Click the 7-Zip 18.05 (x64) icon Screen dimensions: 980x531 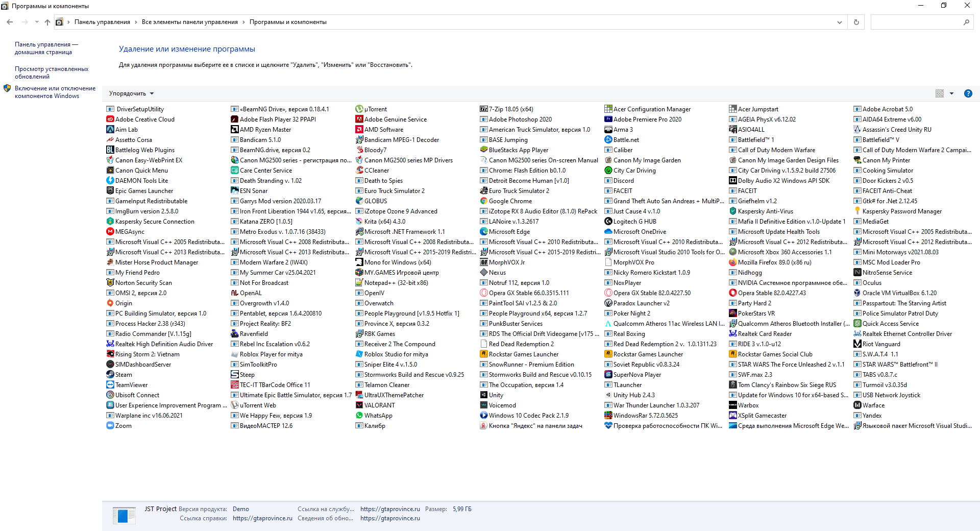coord(484,109)
